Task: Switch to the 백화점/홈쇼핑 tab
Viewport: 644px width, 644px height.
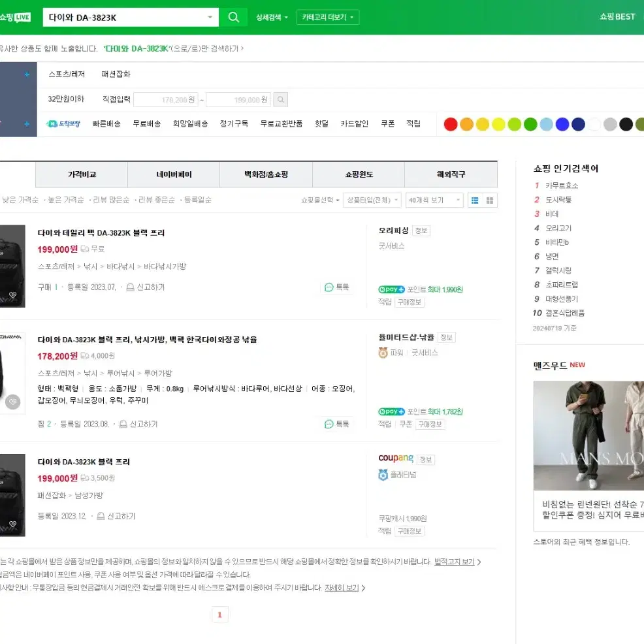Action: [x=266, y=174]
